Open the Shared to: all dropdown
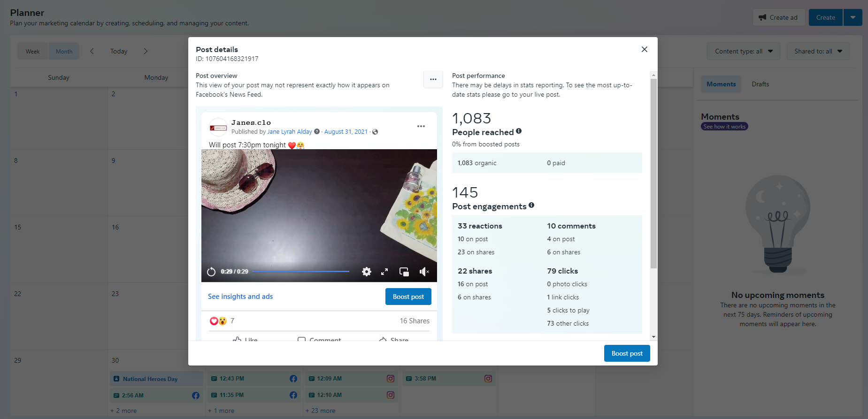Viewport: 868px width, 419px height. (818, 51)
